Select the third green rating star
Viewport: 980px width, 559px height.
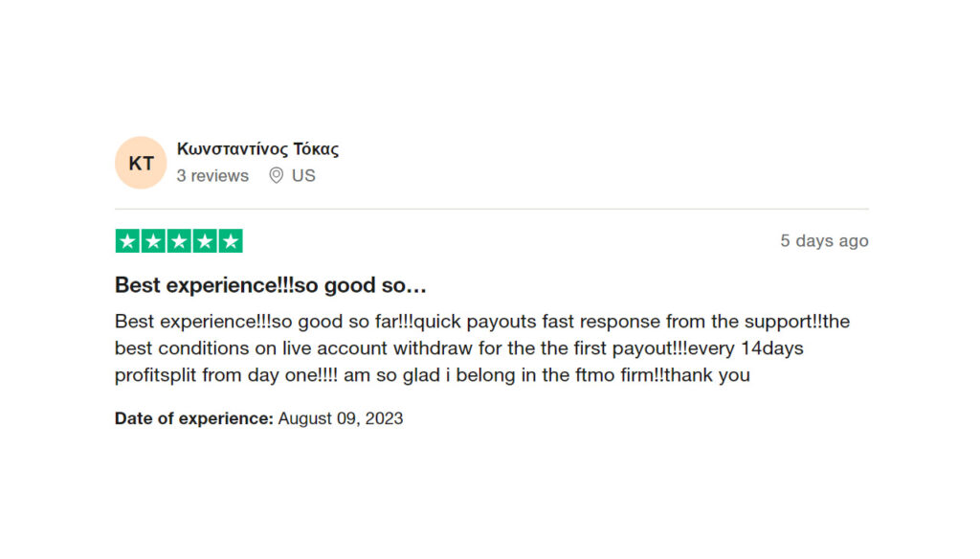point(179,241)
